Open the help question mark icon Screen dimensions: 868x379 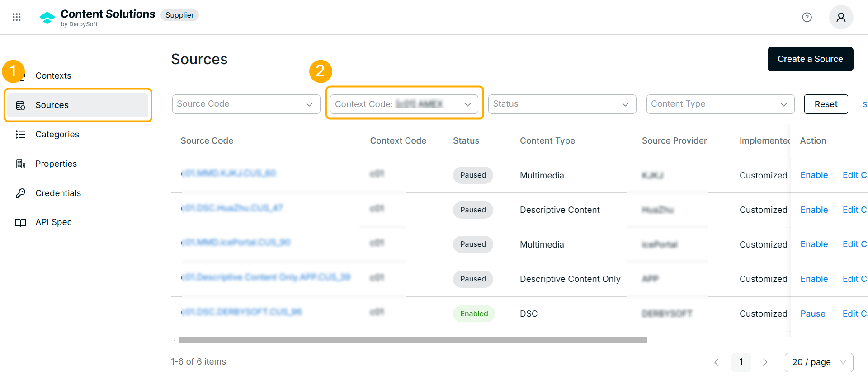click(x=807, y=17)
